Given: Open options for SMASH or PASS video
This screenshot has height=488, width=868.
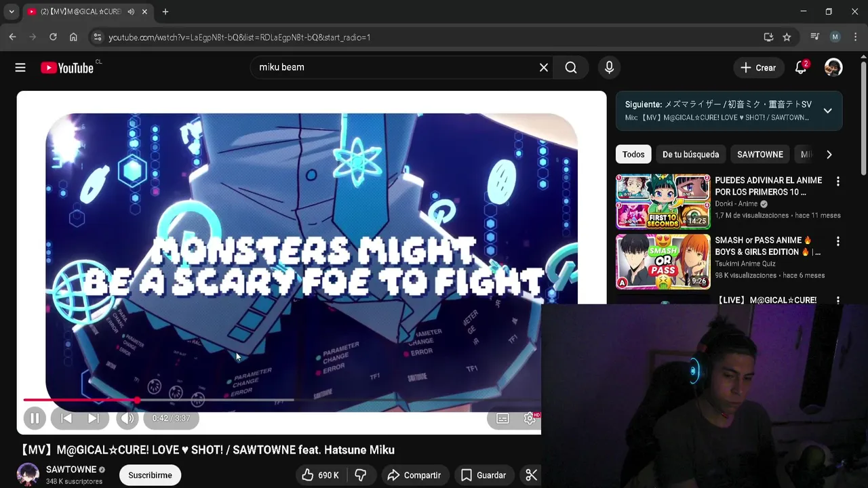Looking at the screenshot, I should (x=837, y=241).
